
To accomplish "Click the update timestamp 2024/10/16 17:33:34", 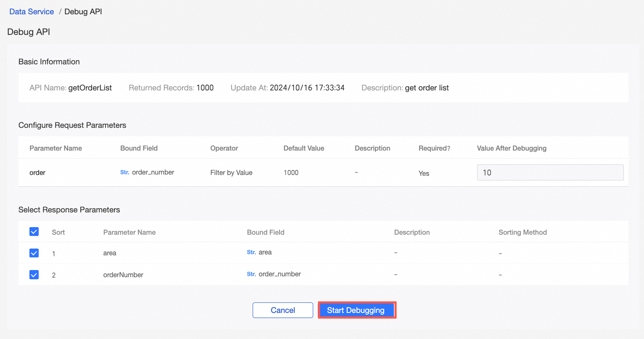I will coord(307,88).
